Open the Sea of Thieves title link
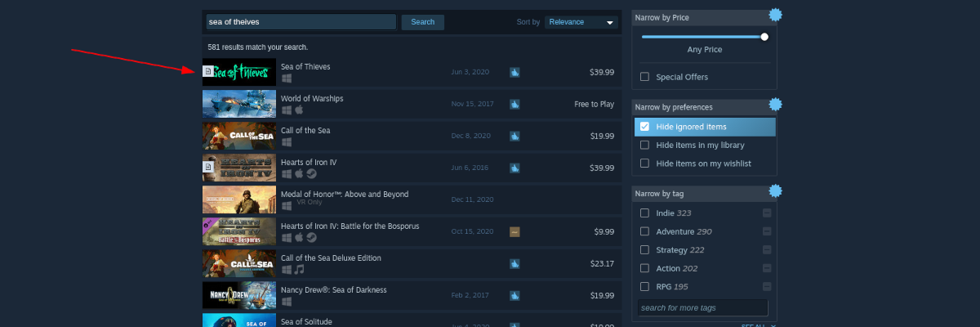The width and height of the screenshot is (980, 327). point(305,66)
